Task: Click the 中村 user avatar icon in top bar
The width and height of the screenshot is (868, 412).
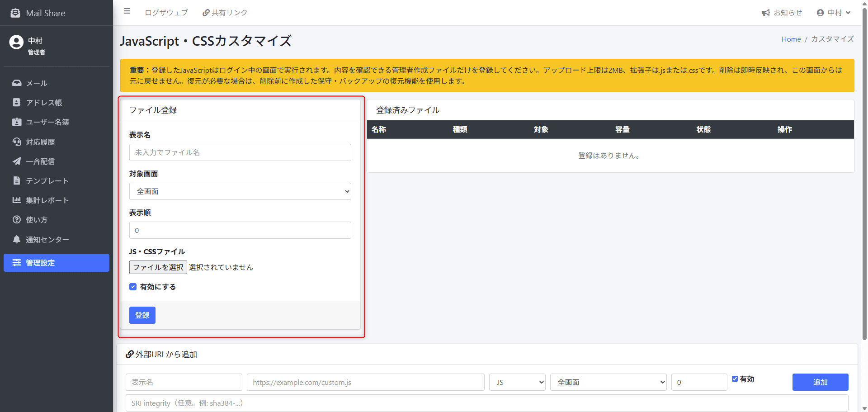Action: coord(820,13)
